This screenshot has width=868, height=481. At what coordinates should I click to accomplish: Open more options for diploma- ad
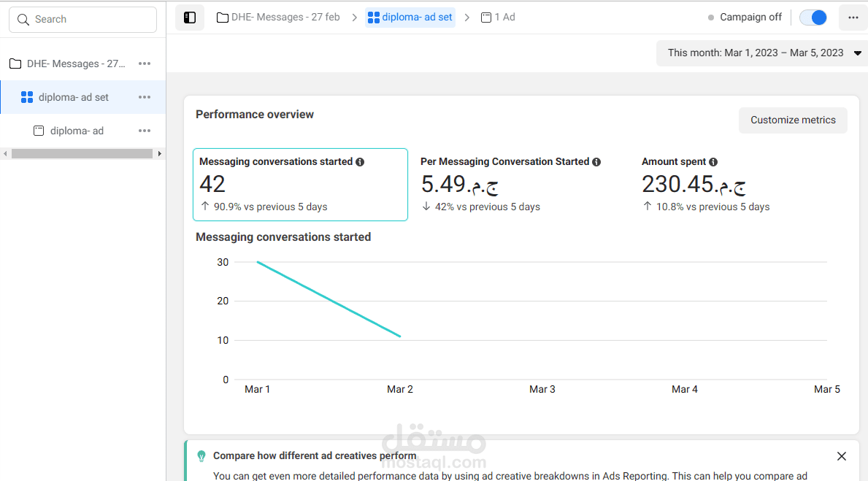coord(145,131)
